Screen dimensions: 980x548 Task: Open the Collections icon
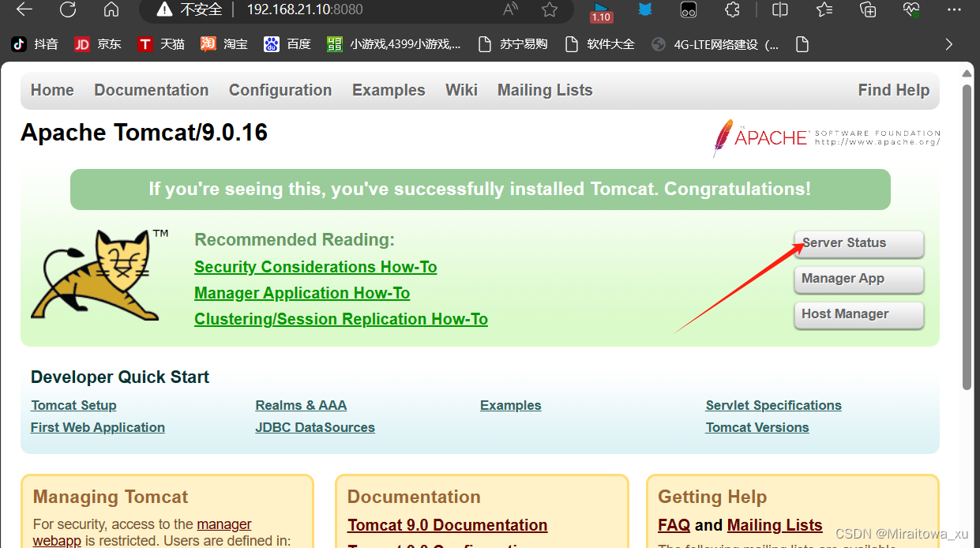[x=868, y=9]
